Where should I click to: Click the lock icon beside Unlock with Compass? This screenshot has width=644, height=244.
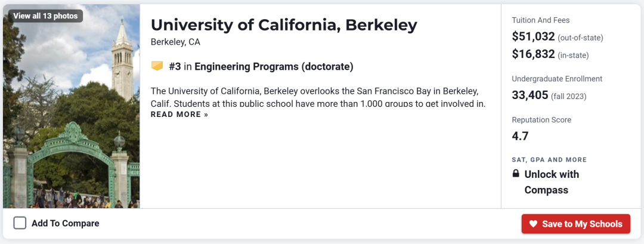click(516, 174)
